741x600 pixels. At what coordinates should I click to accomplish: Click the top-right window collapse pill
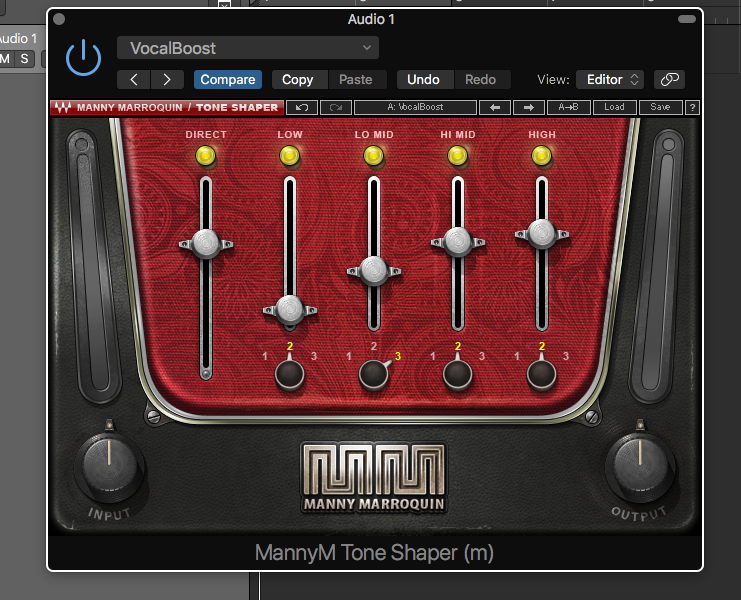coord(687,19)
